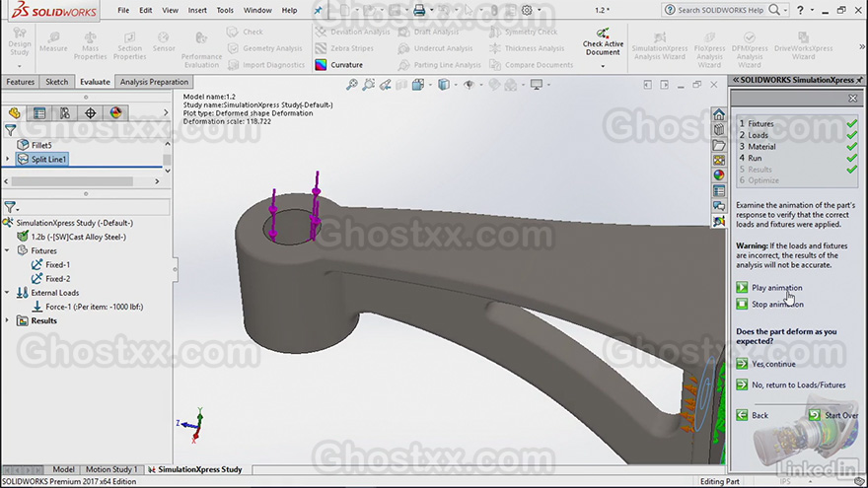Image resolution: width=868 pixels, height=488 pixels.
Task: Select Force-1 load item
Action: (88, 307)
